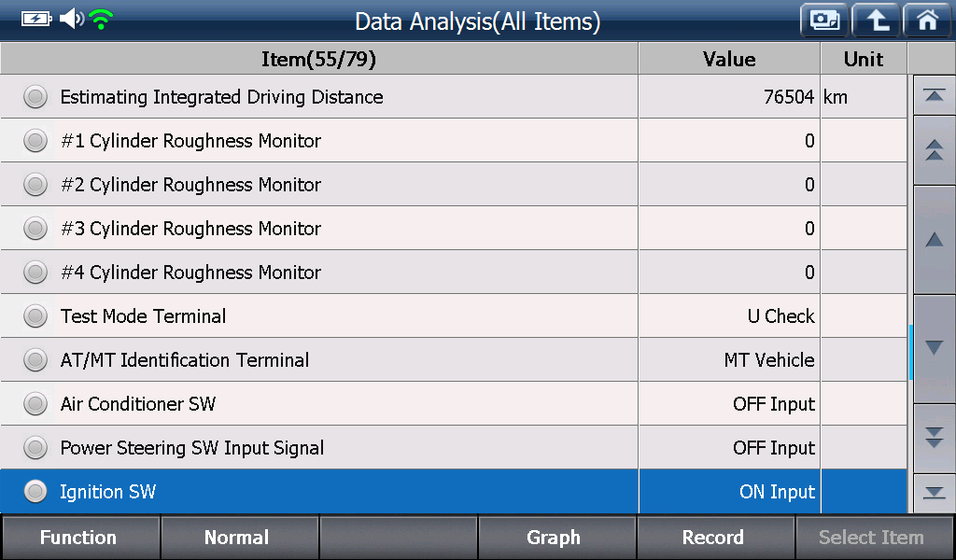The width and height of the screenshot is (956, 560).
Task: Jump to list top with barred up arrow
Action: pos(934,95)
